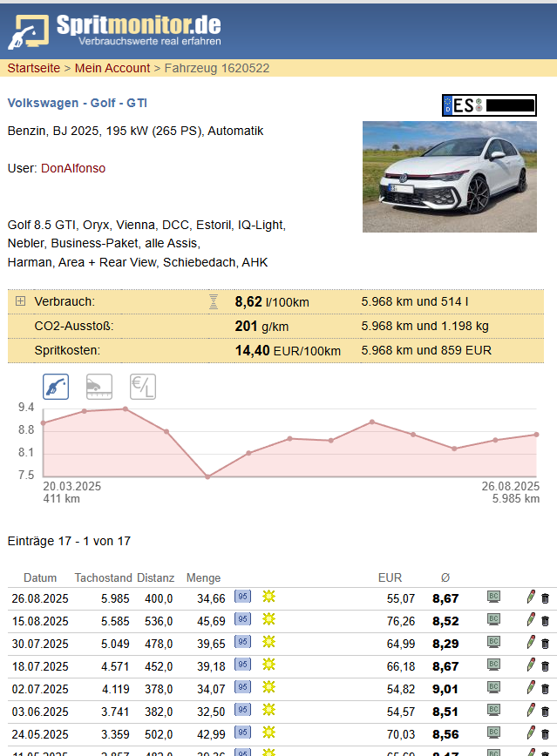Open user profile DonAlfonso
557x756 pixels.
pos(73,168)
